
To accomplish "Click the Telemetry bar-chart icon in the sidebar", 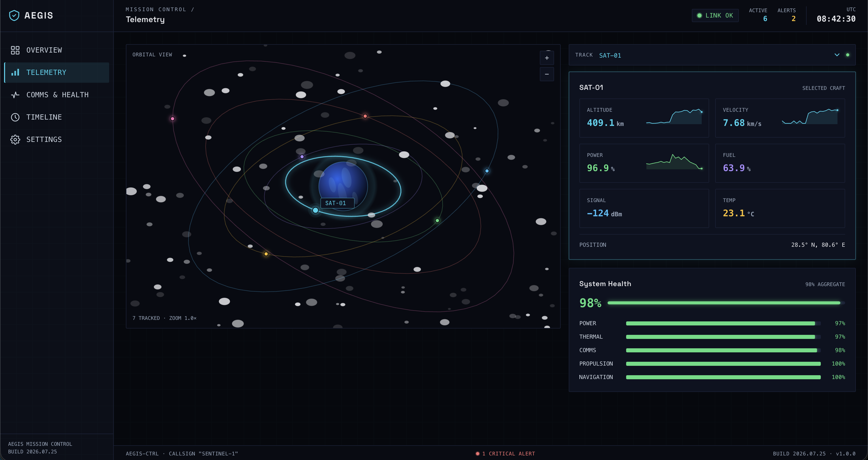I will pyautogui.click(x=15, y=72).
